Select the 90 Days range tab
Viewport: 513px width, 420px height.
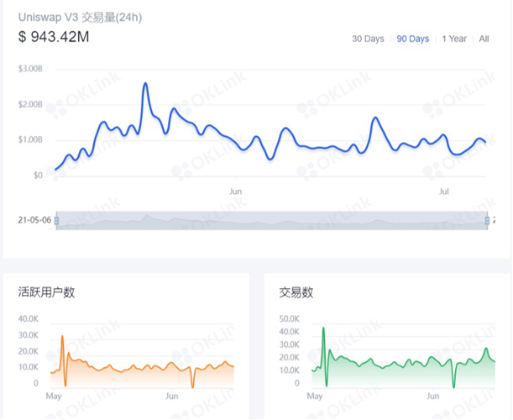(x=412, y=39)
